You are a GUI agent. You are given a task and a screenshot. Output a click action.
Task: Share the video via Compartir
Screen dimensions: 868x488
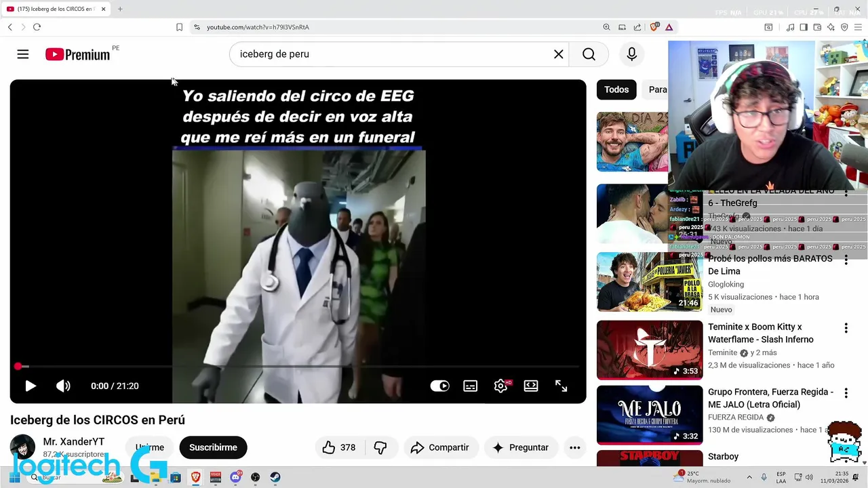click(x=440, y=447)
